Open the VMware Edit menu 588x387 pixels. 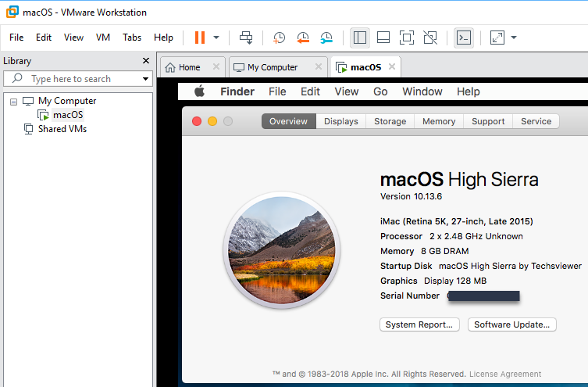coord(44,38)
